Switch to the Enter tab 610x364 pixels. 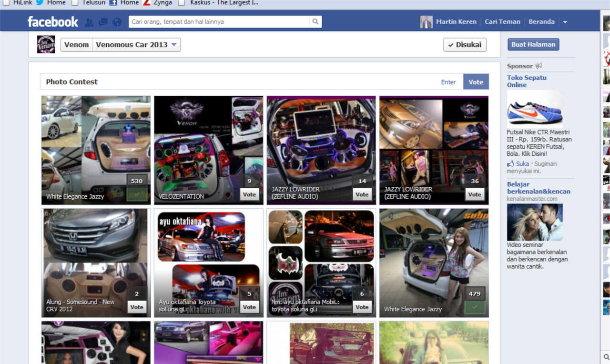(448, 82)
